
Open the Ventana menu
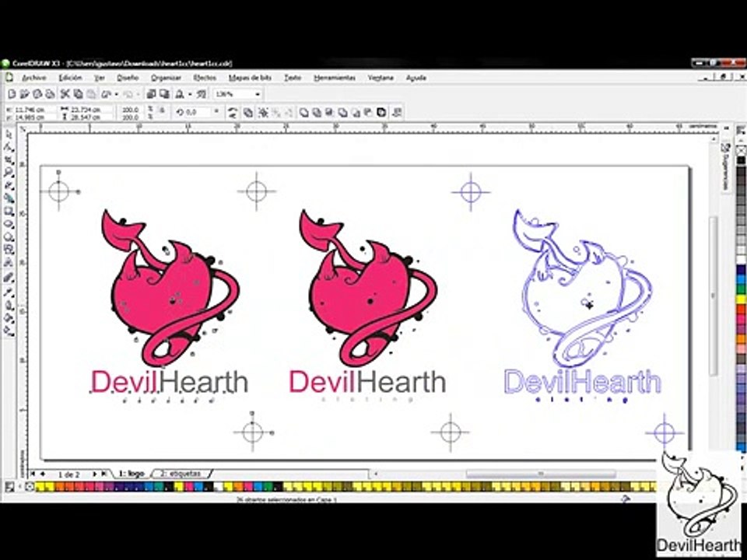click(x=381, y=78)
